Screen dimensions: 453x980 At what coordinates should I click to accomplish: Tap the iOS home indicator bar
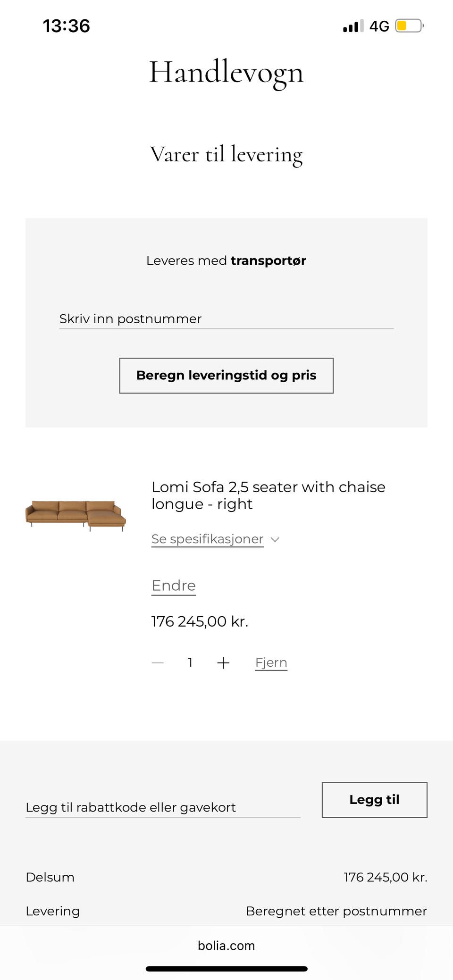tap(226, 969)
